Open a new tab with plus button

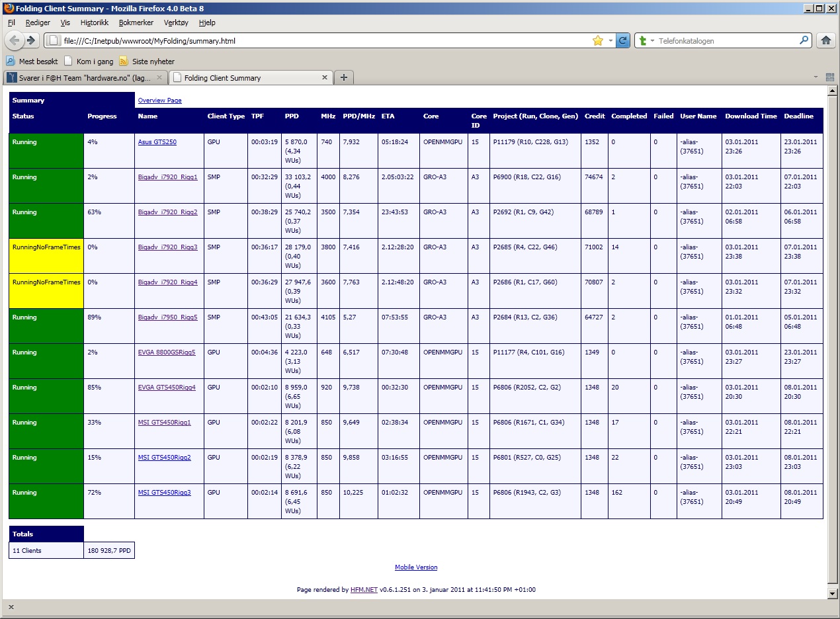click(343, 77)
